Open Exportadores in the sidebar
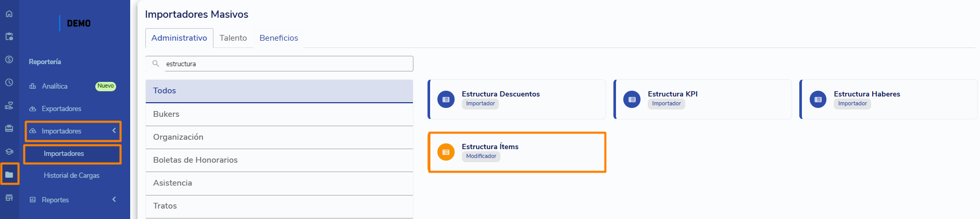 61,108
